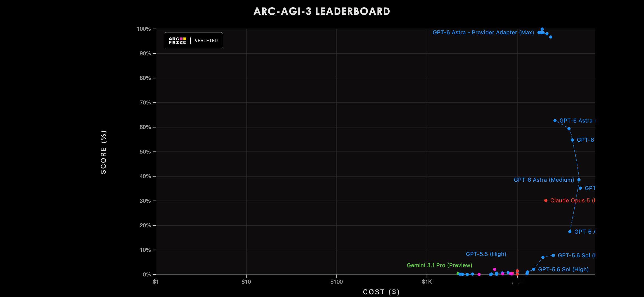Click the $100 x-axis tick label

coord(337,282)
